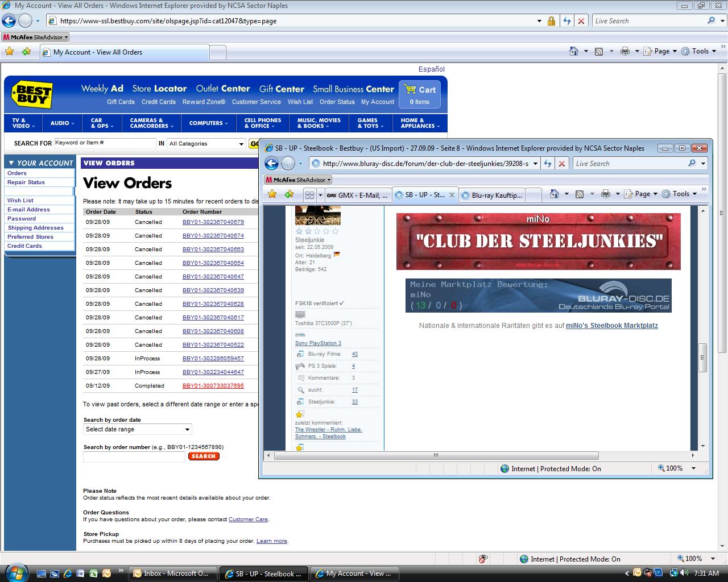Click Home icon in Steelbook forum window
Screen dimensions: 728x582
[555, 194]
